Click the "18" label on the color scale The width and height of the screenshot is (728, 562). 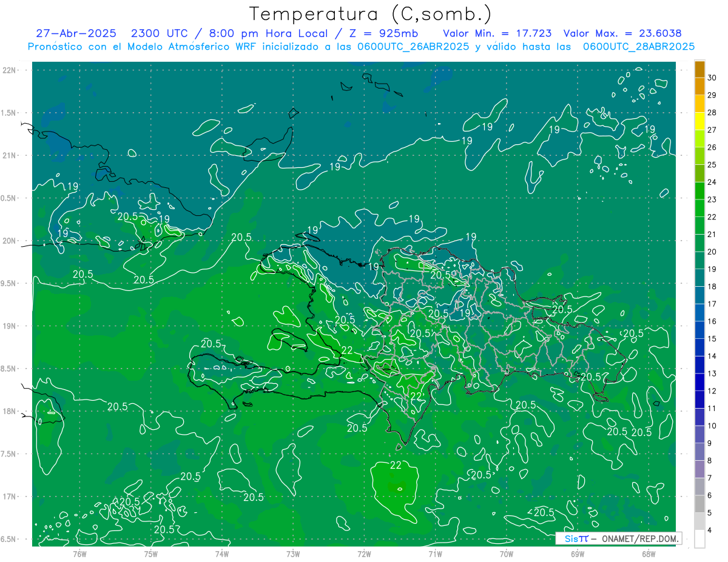[x=712, y=286]
